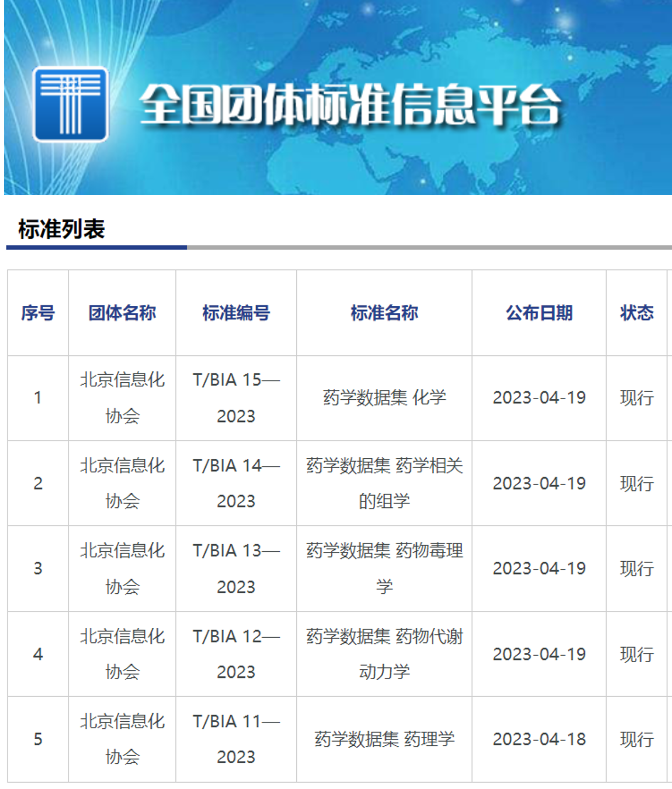Click 北京信息化协会 in row 3
The image size is (672, 789).
[122, 568]
